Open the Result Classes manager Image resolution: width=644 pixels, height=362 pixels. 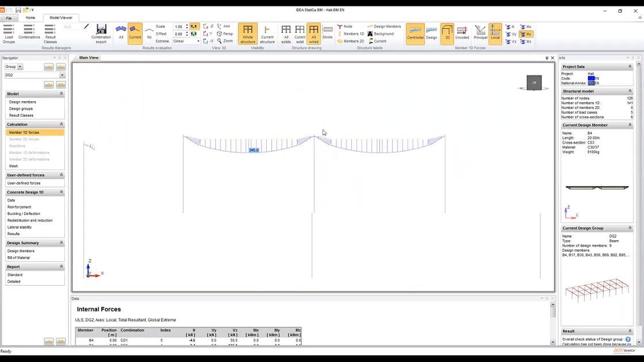(50, 34)
